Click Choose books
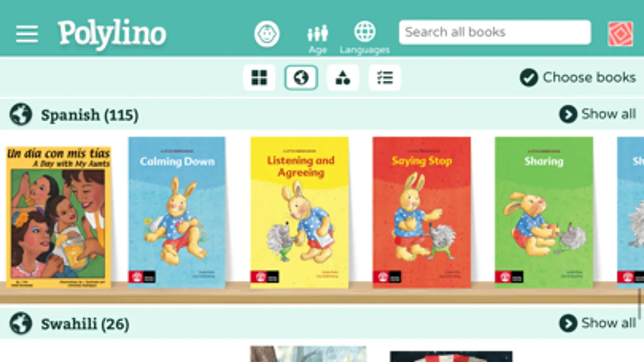644x362 pixels. pos(578,77)
